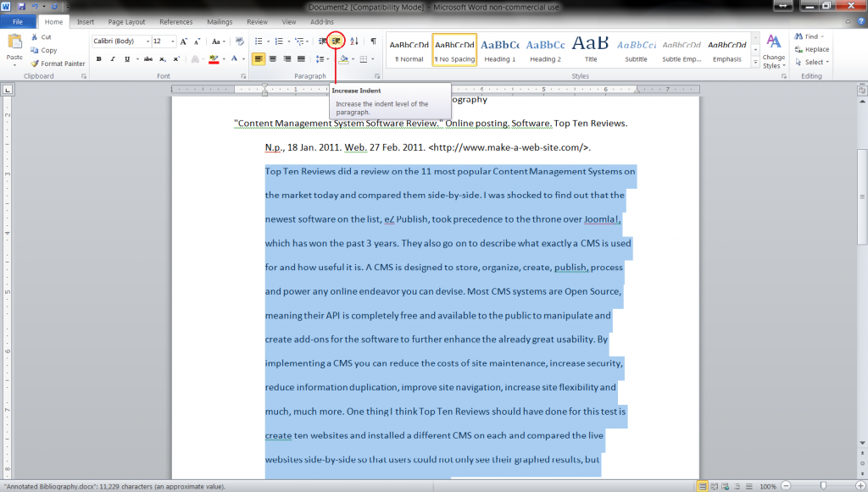Click the Replace command
The width and height of the screenshot is (868, 492).
pos(814,49)
